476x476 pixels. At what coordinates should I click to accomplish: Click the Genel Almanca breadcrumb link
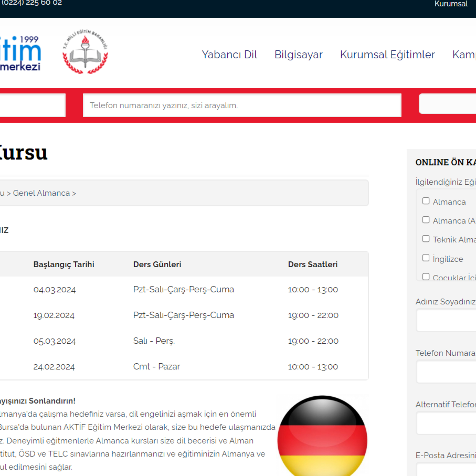41,193
